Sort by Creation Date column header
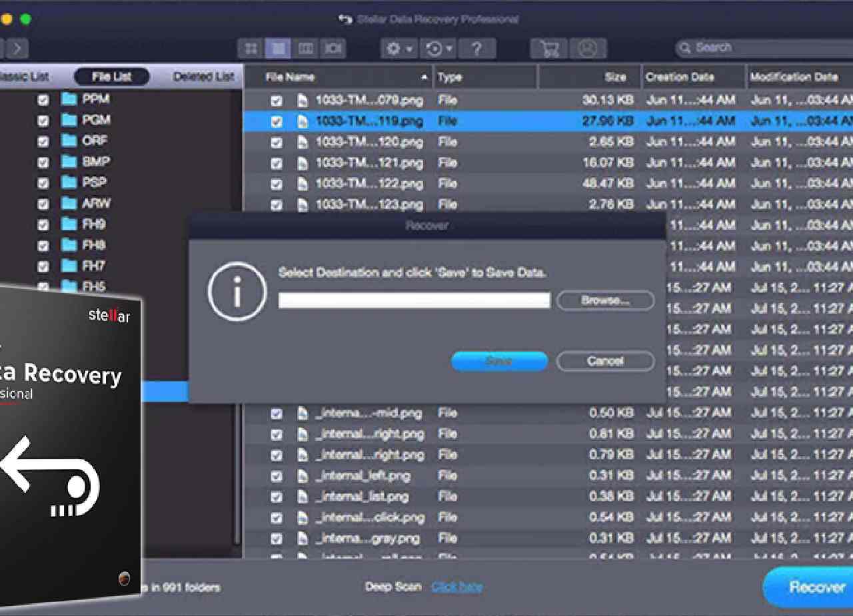 694,77
